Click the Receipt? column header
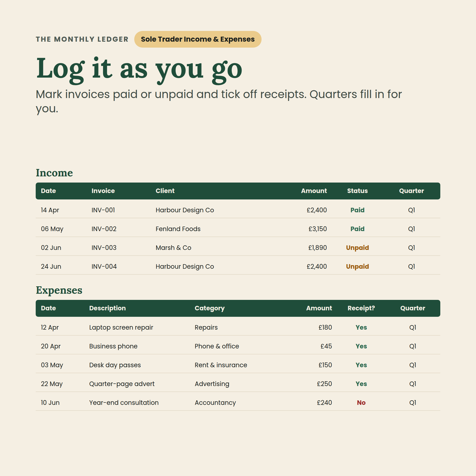 361,308
